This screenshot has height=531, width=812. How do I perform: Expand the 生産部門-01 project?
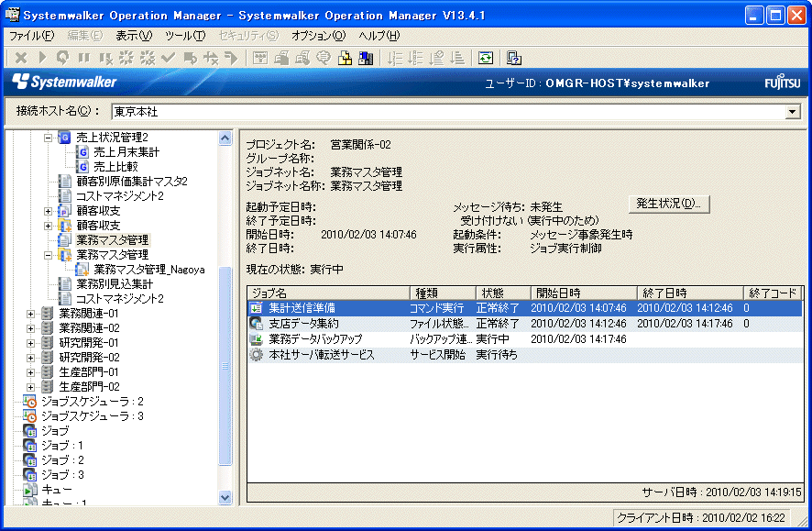click(30, 372)
